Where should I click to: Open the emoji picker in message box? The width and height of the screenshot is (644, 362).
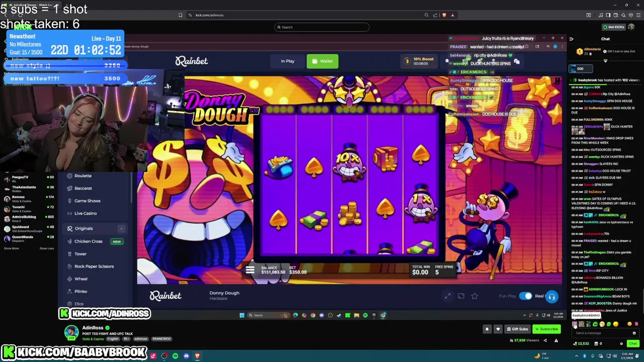[634, 333]
